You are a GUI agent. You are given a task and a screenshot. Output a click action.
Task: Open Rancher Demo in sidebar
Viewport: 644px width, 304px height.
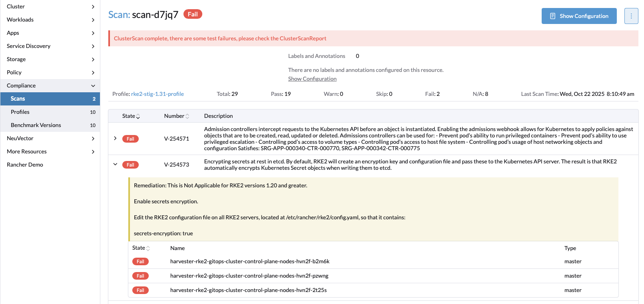25,165
